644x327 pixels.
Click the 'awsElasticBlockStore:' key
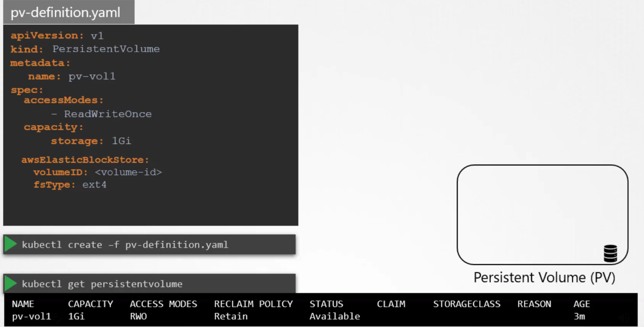[85, 160]
